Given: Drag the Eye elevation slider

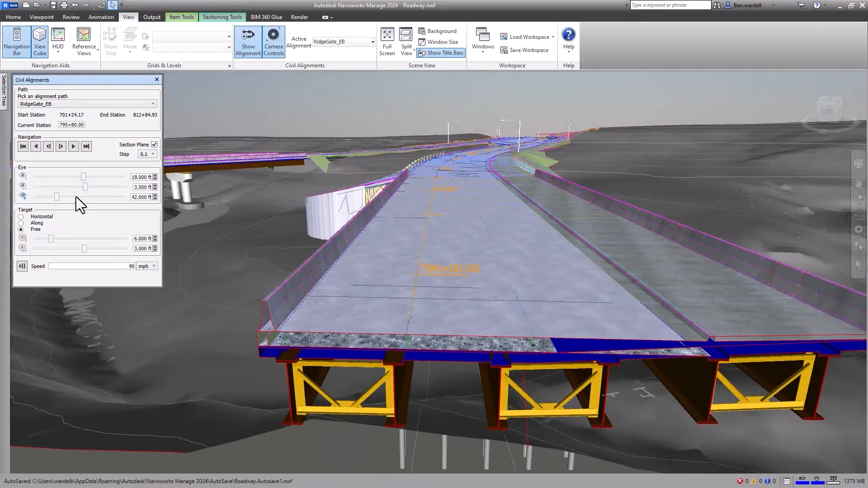Looking at the screenshot, I should (57, 197).
